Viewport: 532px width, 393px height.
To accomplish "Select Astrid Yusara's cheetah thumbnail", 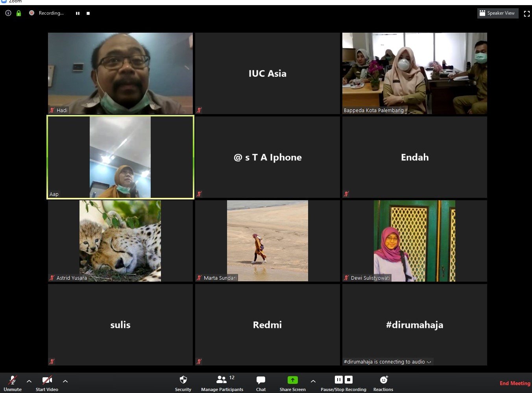I will tap(120, 241).
